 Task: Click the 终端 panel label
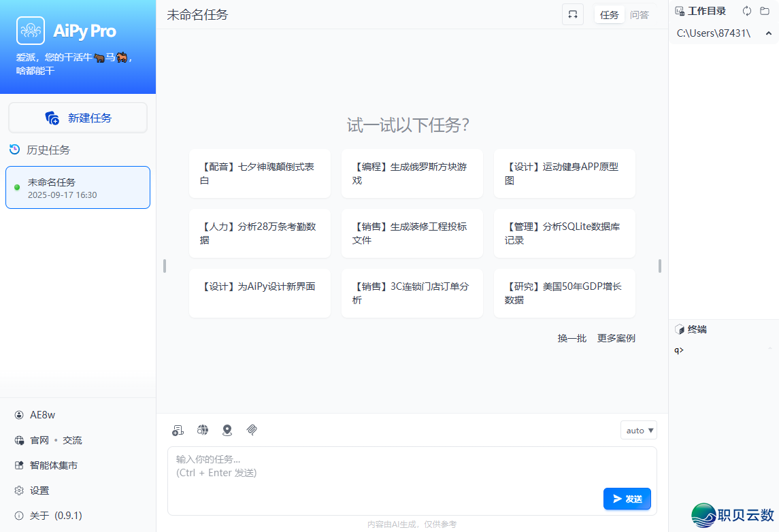tap(697, 329)
